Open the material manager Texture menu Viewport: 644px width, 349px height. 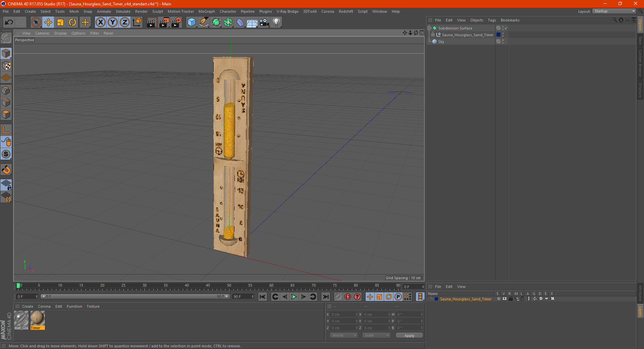point(93,306)
